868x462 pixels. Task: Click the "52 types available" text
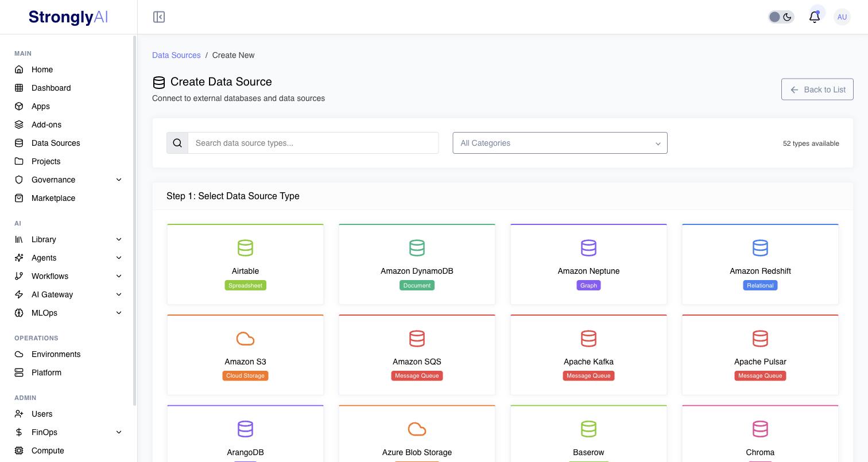(x=811, y=143)
